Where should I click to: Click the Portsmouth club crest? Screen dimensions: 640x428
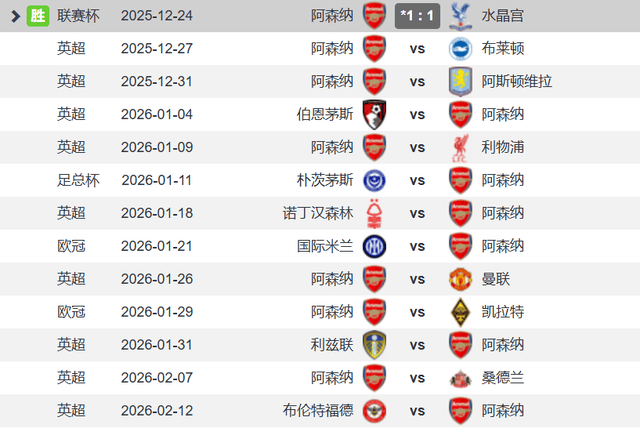(x=374, y=180)
